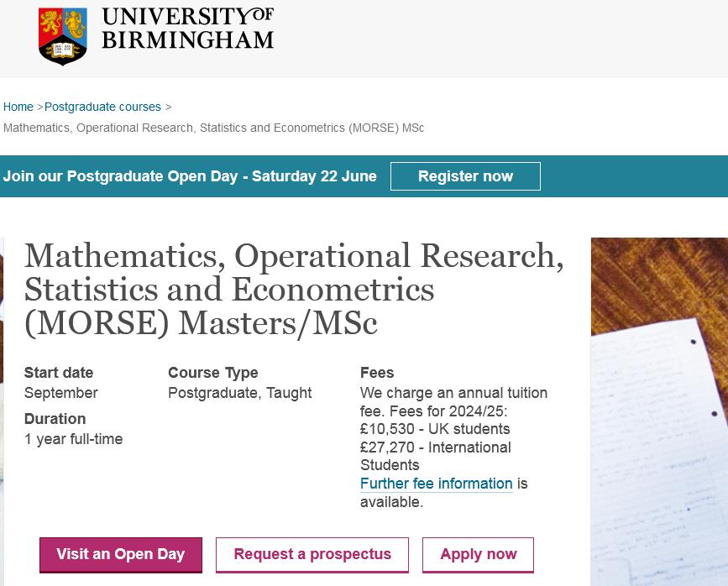Image resolution: width=728 pixels, height=586 pixels.
Task: Click the Fees heading
Action: 377,373
